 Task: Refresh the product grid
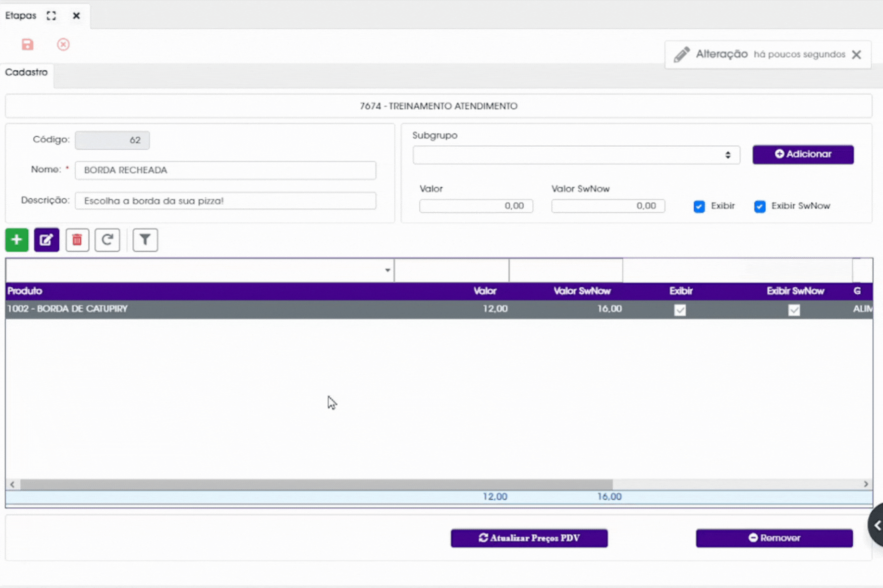(107, 240)
